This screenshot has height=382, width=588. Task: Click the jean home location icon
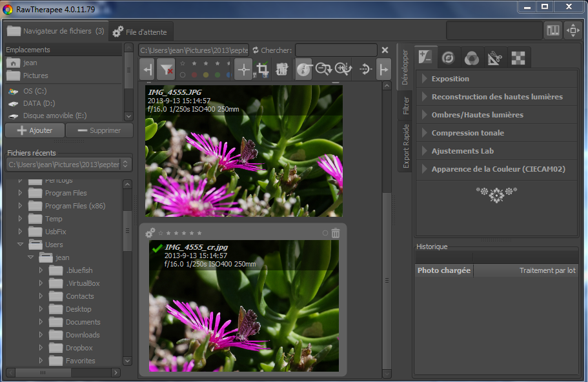14,63
